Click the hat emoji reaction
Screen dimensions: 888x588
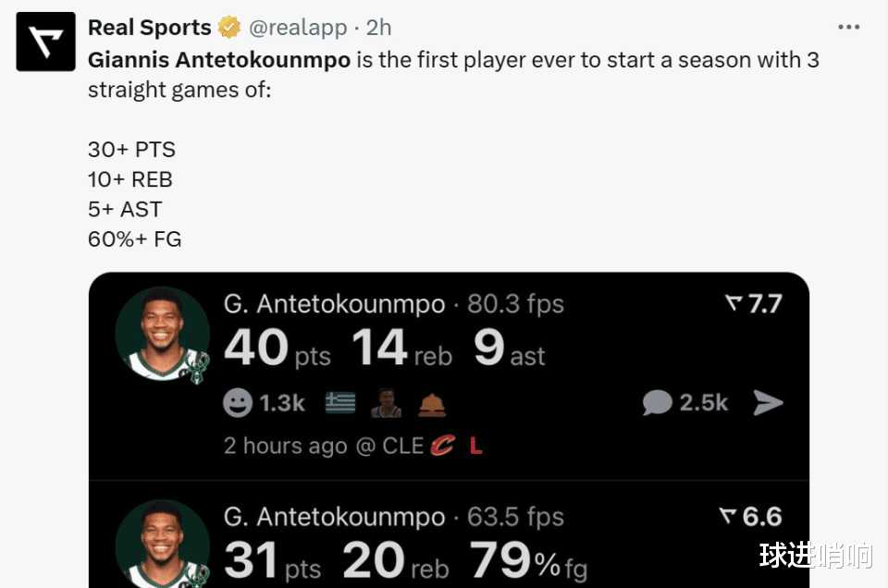click(x=431, y=403)
